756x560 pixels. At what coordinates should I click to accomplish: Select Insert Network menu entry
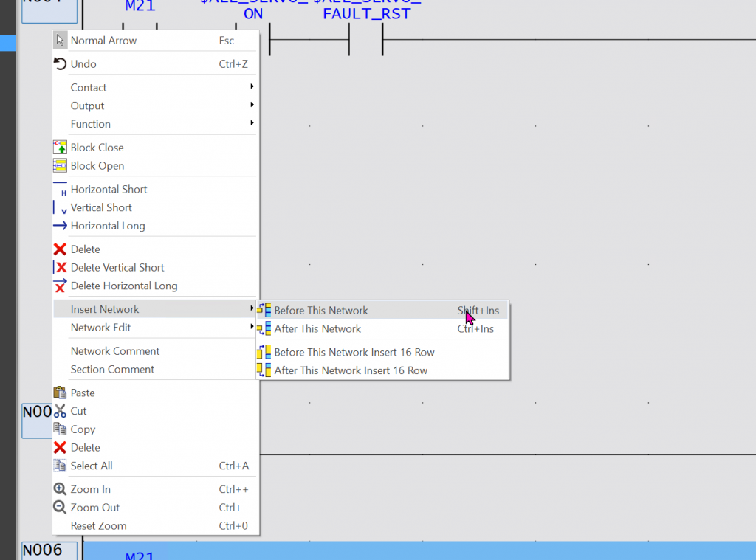pos(155,309)
